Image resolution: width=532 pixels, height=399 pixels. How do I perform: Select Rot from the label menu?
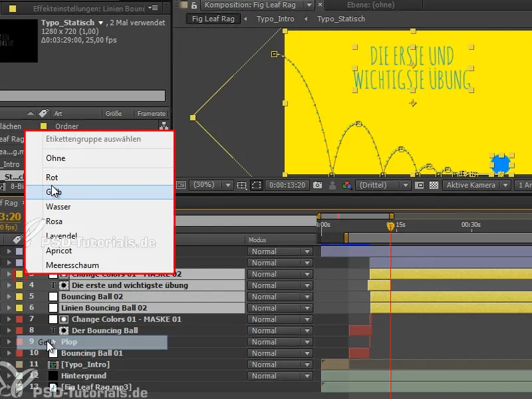(x=100, y=178)
